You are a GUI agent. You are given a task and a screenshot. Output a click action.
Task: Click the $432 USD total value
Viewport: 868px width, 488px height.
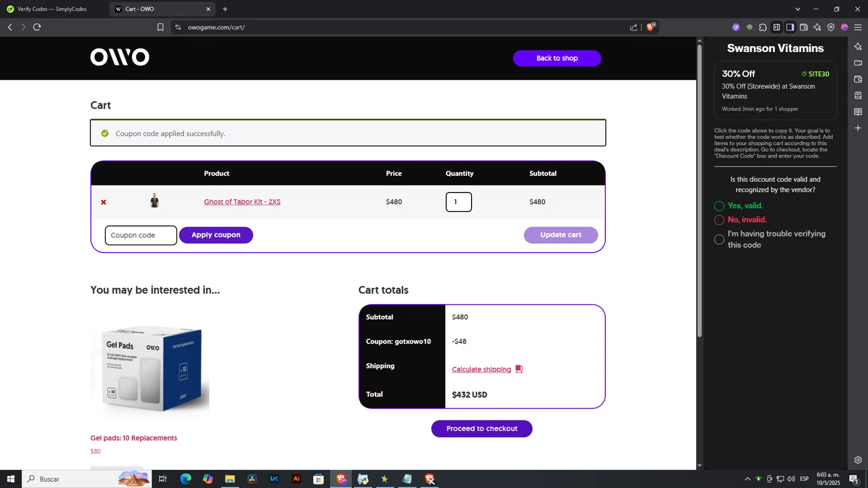pos(469,395)
